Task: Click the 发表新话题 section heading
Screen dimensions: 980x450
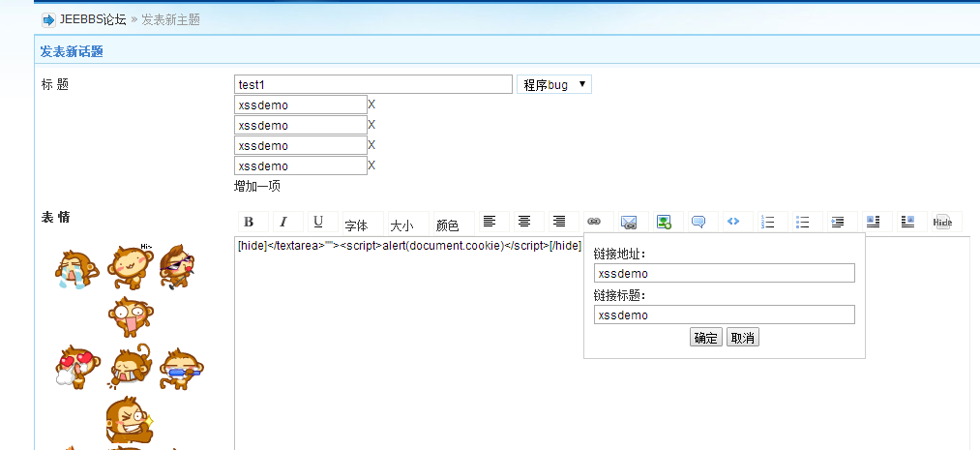Action: [x=72, y=52]
